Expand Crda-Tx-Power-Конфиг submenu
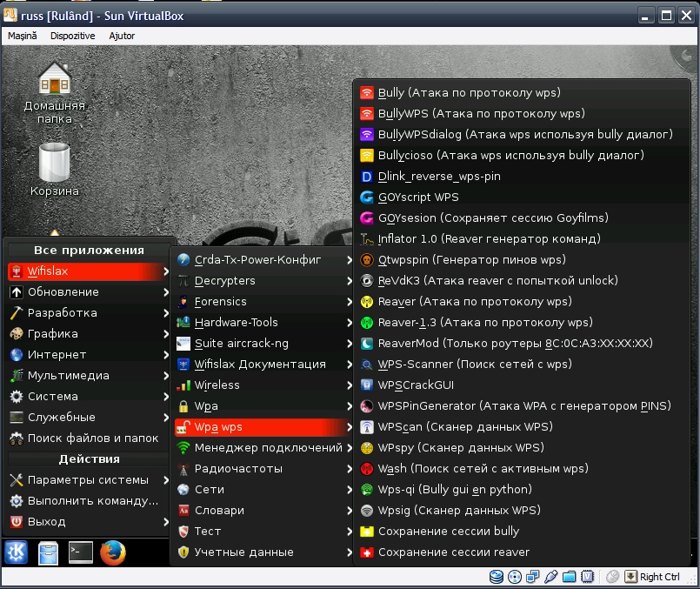Image resolution: width=700 pixels, height=589 pixels. click(x=263, y=260)
